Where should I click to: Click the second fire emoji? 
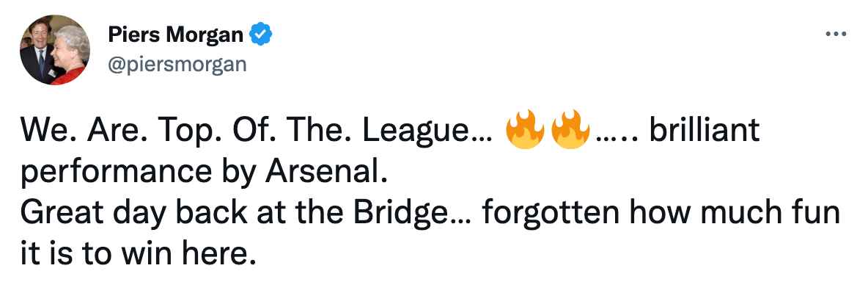coord(571,131)
